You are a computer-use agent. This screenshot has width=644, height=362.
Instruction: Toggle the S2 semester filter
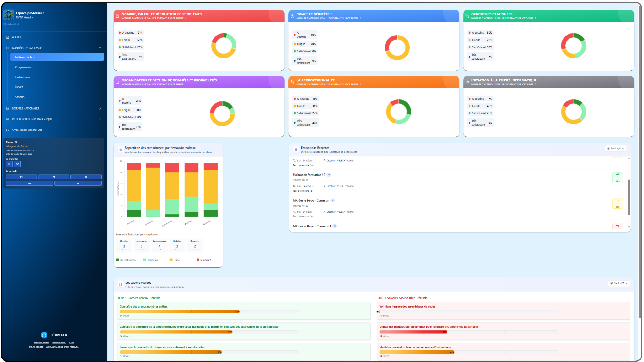17,164
